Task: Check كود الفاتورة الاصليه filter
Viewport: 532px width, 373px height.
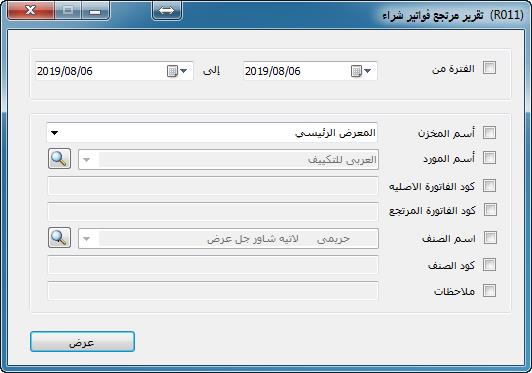Action: [x=489, y=186]
